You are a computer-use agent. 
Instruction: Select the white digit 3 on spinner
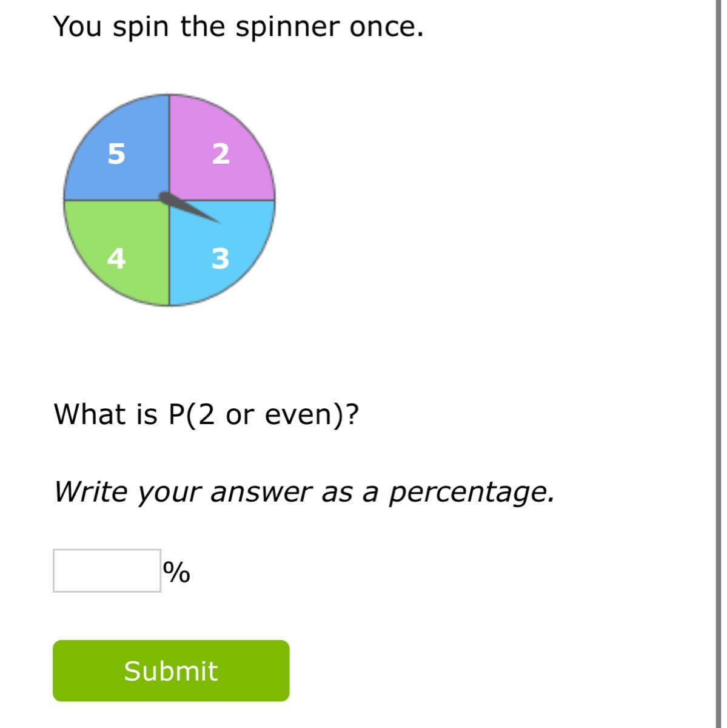click(221, 258)
